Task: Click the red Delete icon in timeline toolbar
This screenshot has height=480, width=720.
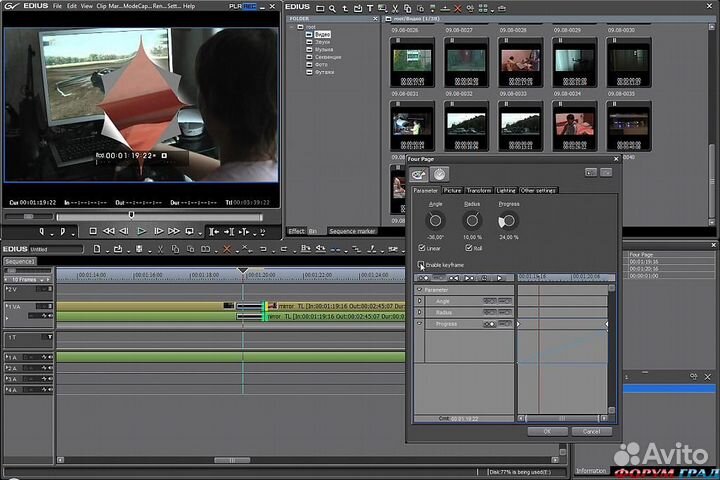Action: click(226, 248)
